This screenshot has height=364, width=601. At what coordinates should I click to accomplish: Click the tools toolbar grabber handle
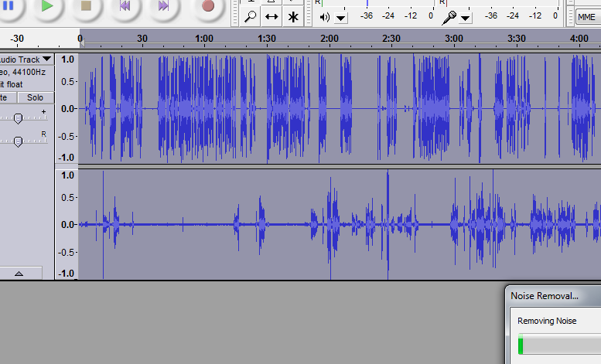[235, 13]
